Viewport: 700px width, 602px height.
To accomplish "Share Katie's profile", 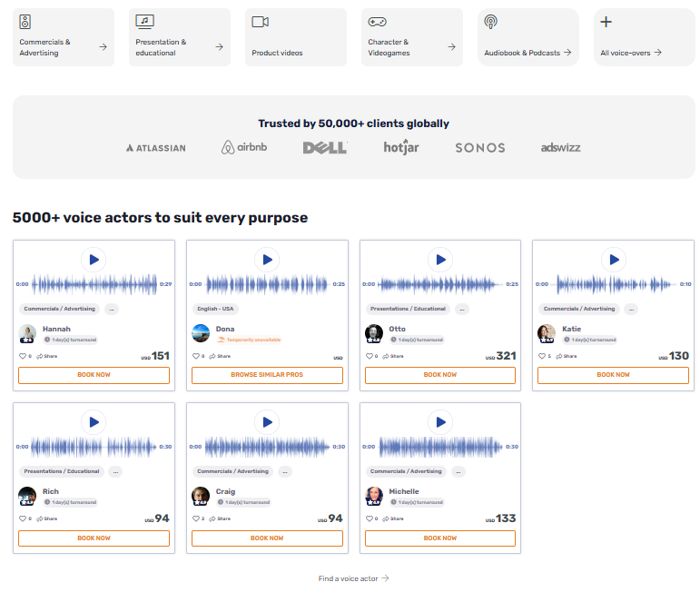I will [x=567, y=356].
